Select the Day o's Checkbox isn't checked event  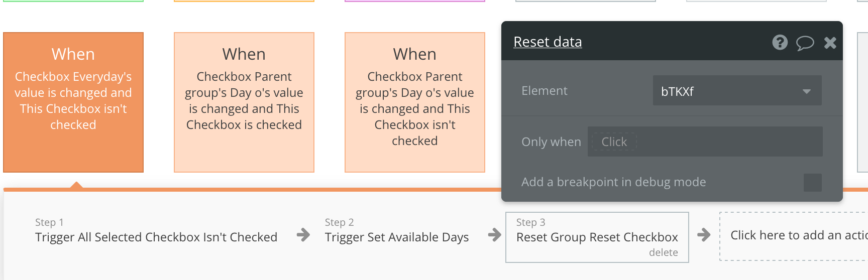(415, 102)
